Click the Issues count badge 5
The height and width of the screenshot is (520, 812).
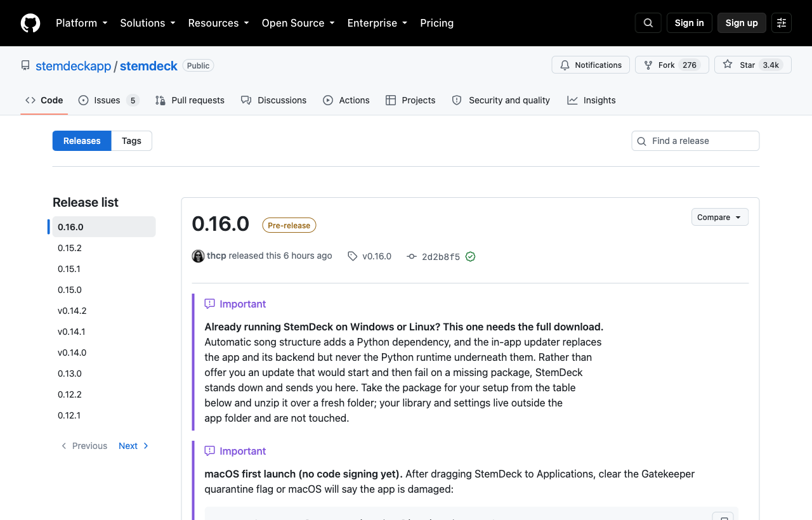click(x=133, y=100)
